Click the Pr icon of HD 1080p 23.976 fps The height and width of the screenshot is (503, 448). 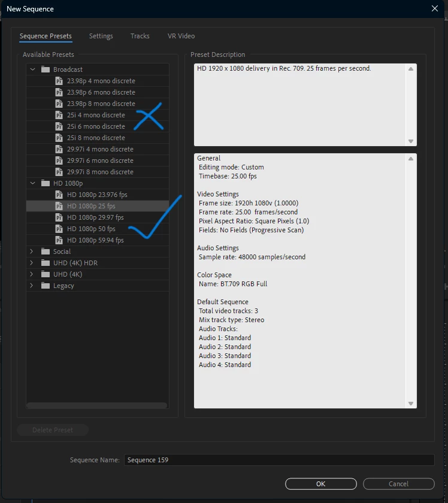click(x=59, y=195)
